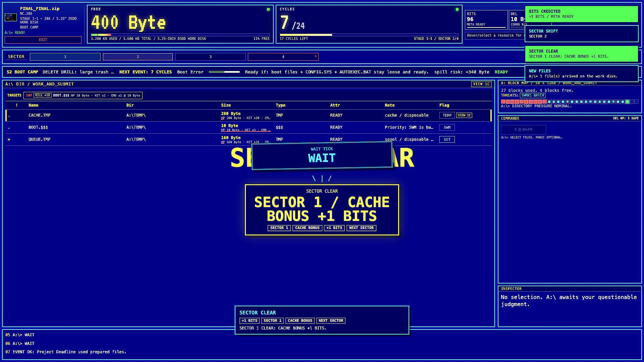This screenshot has height=362, width=644.
Task: Toggle the TEMP flag on CACHE.TMP
Action: click(x=447, y=115)
